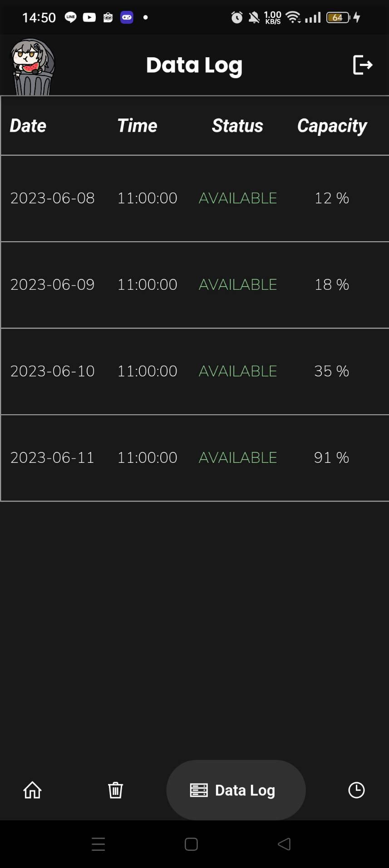Open the Home tab icon
The width and height of the screenshot is (389, 868).
32,790
